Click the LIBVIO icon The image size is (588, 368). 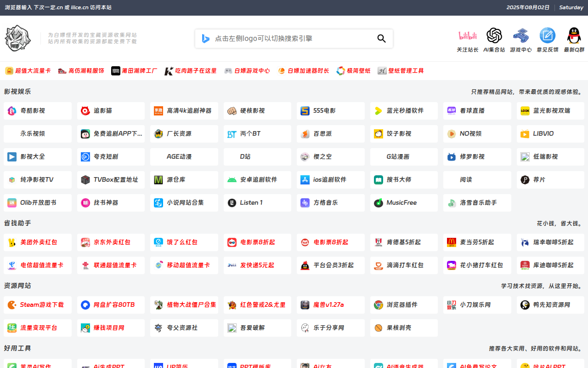[525, 134]
